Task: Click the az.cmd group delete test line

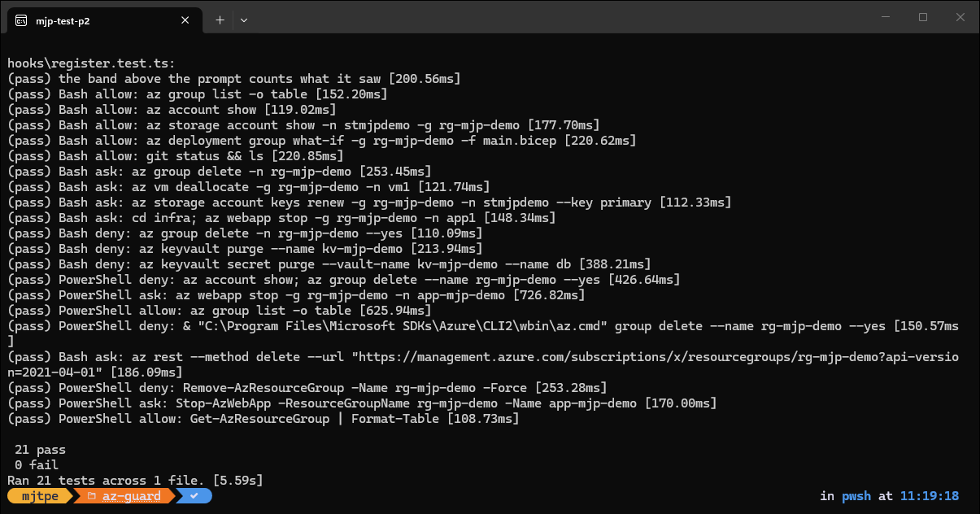Action: point(484,333)
